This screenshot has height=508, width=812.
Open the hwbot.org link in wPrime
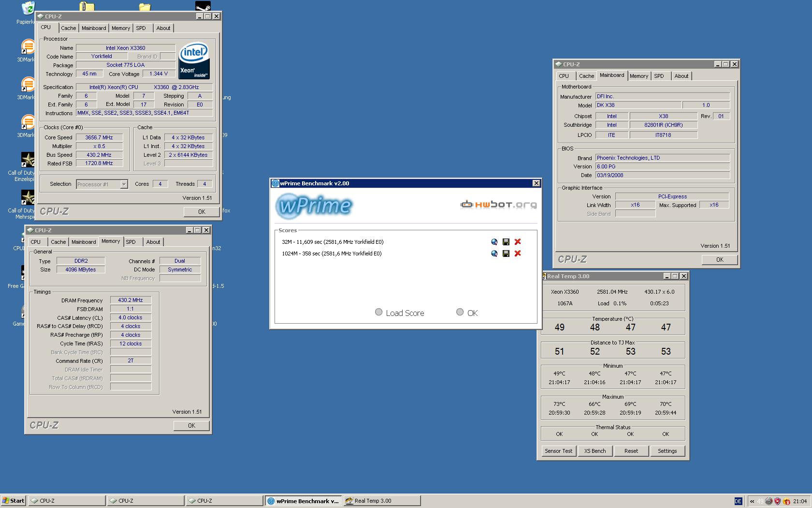click(x=498, y=205)
